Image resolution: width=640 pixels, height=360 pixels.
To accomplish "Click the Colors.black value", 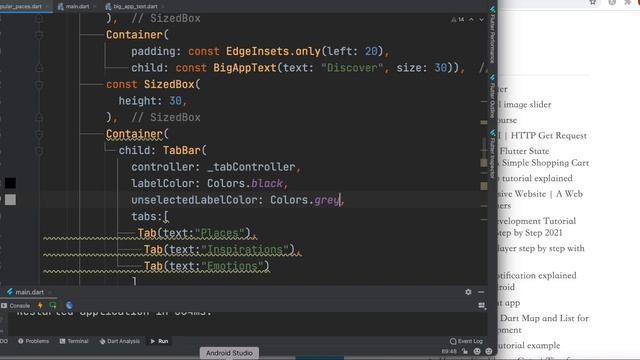I will pos(245,183).
